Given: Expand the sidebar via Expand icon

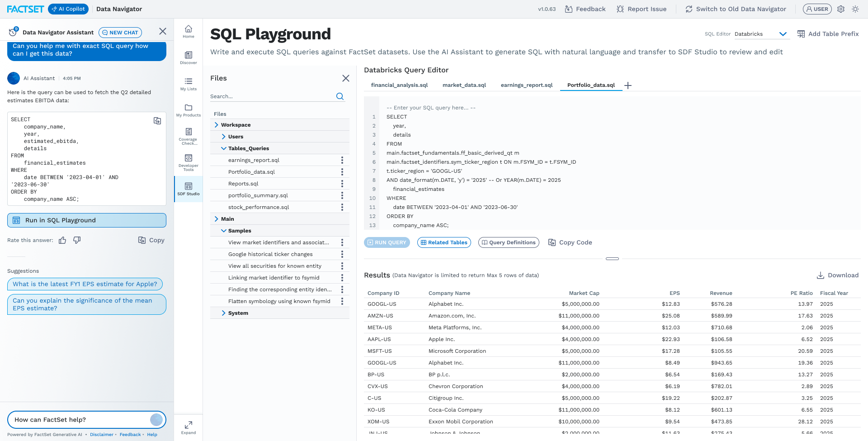Looking at the screenshot, I should pos(189,428).
